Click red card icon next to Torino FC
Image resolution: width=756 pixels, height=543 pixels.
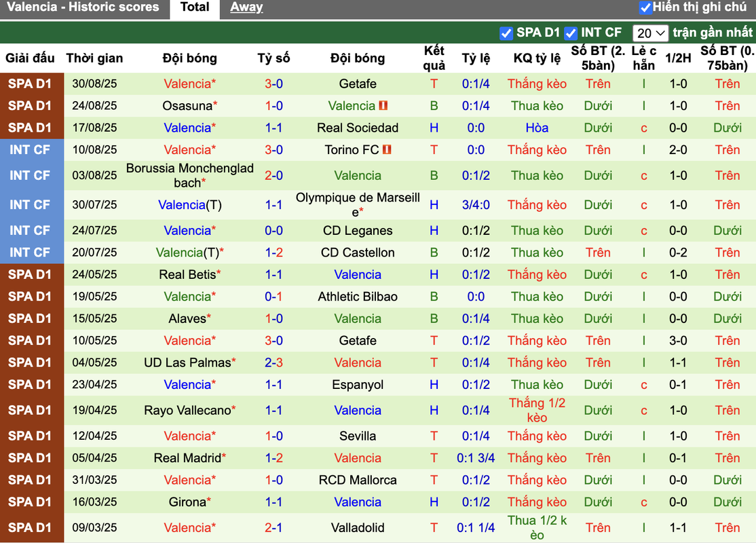click(387, 150)
